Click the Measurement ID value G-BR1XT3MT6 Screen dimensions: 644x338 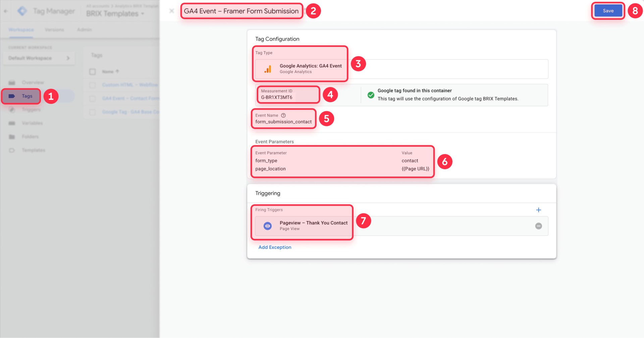click(277, 97)
